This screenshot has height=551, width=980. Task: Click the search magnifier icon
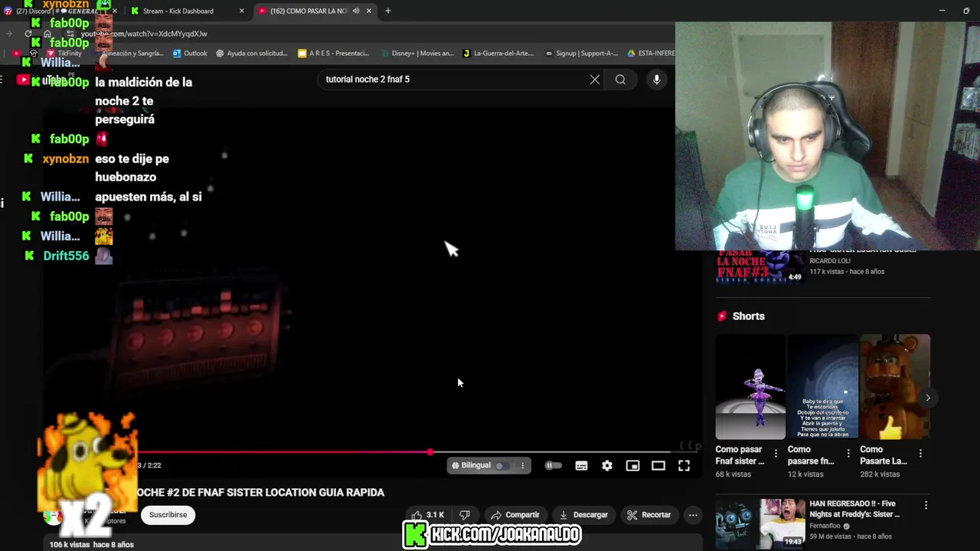click(x=620, y=80)
